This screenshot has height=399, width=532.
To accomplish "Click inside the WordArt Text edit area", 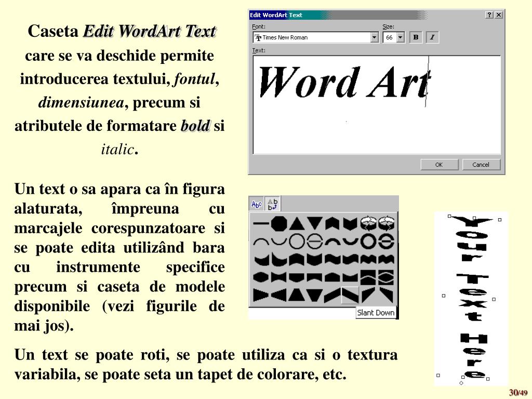I will pyautogui.click(x=377, y=105).
